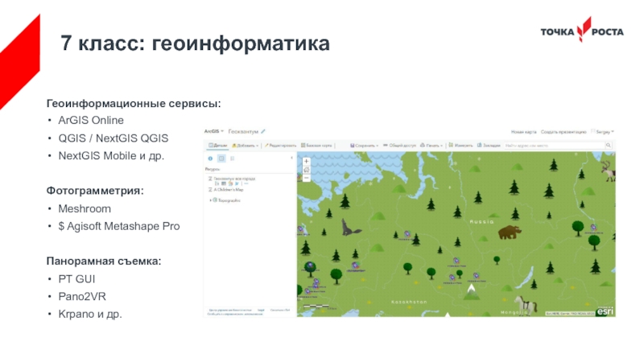The width and height of the screenshot is (644, 362).
Task: Click the snow-capped mountain on the map
Action: pos(471,292)
